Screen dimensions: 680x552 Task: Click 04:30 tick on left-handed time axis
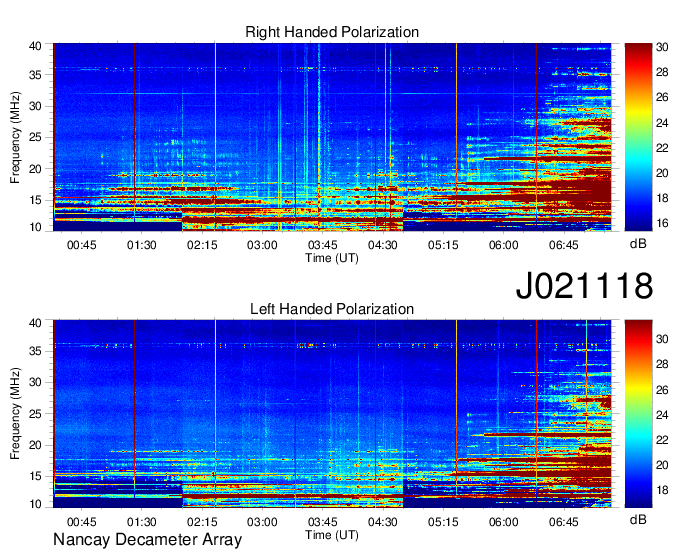click(x=383, y=522)
